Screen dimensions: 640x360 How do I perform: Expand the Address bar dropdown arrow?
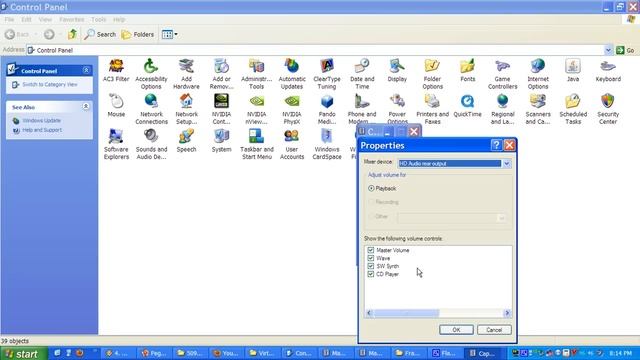tap(608, 50)
